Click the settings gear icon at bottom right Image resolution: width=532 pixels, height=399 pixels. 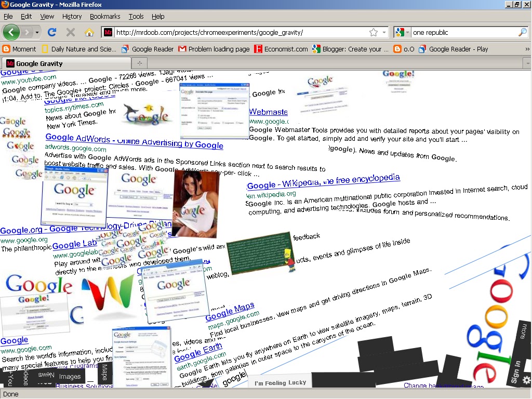tap(527, 380)
